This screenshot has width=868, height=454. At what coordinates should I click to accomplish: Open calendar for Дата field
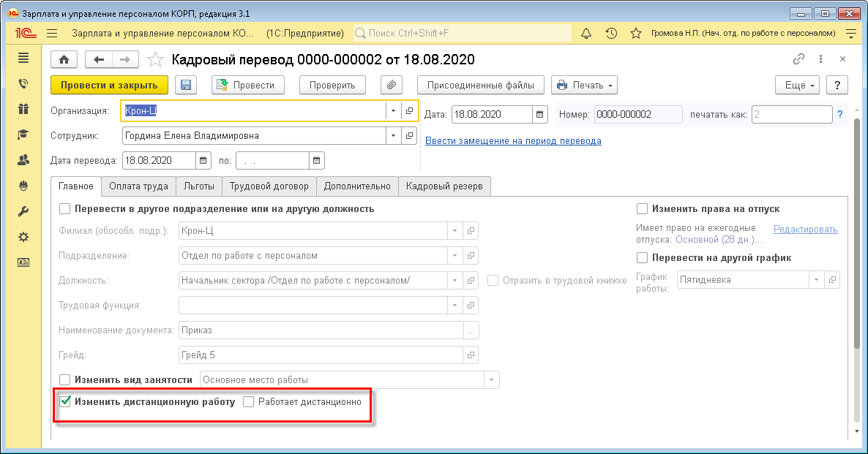539,115
